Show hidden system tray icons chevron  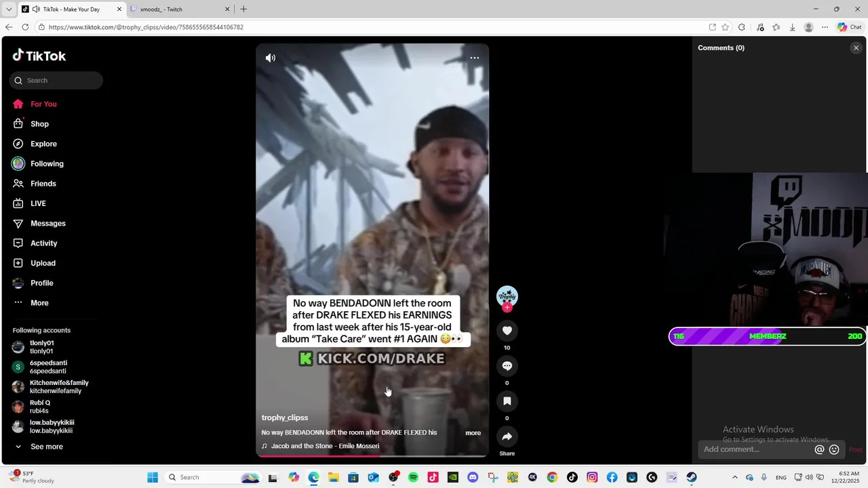pos(734,477)
